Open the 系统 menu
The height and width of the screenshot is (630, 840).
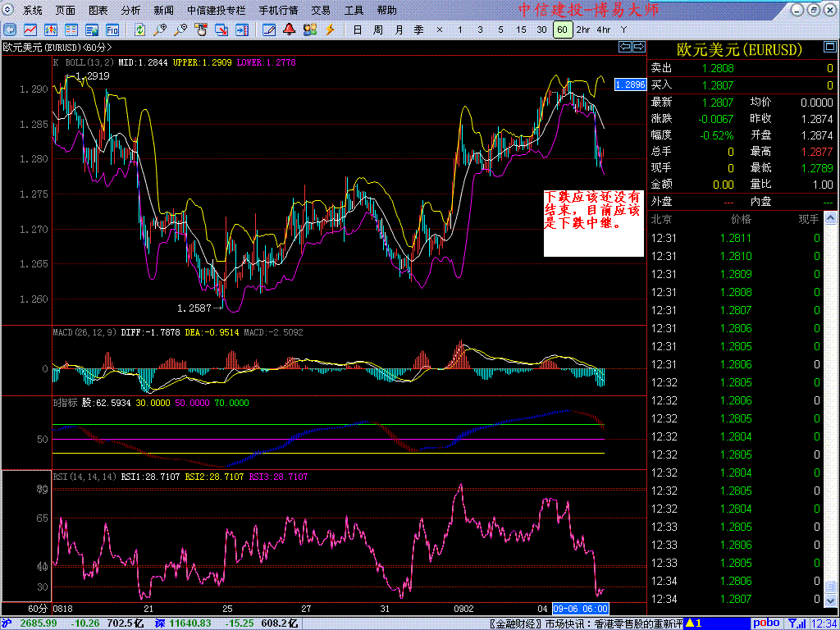(33, 10)
